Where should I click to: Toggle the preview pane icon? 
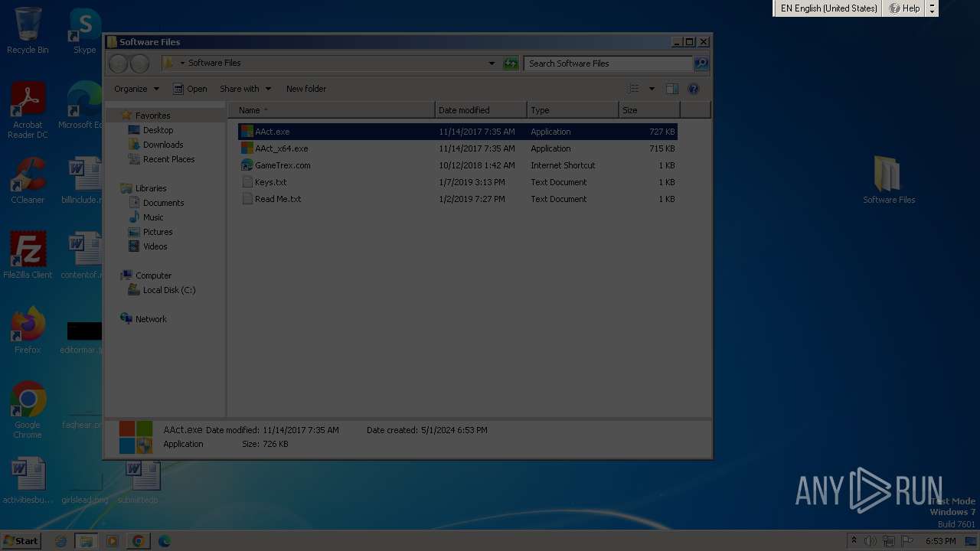[x=671, y=89]
